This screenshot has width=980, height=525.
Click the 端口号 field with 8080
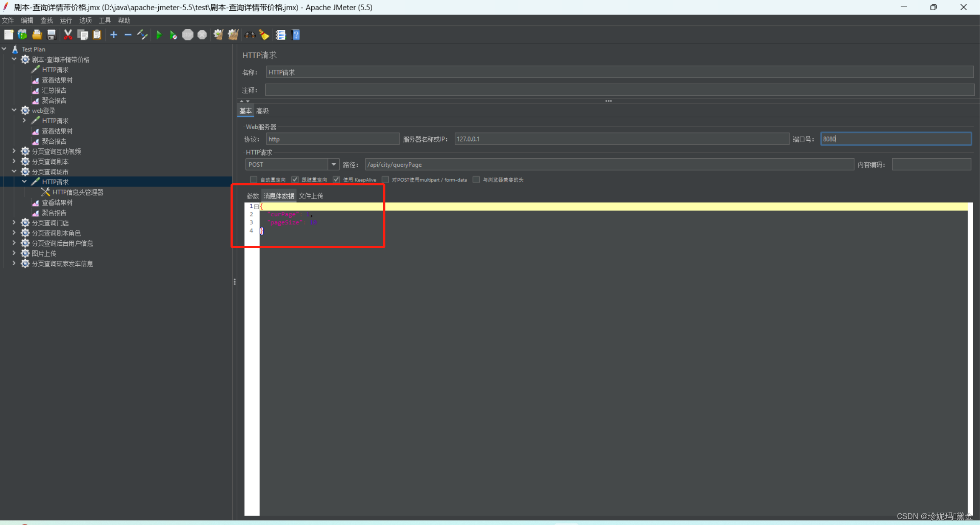[896, 139]
